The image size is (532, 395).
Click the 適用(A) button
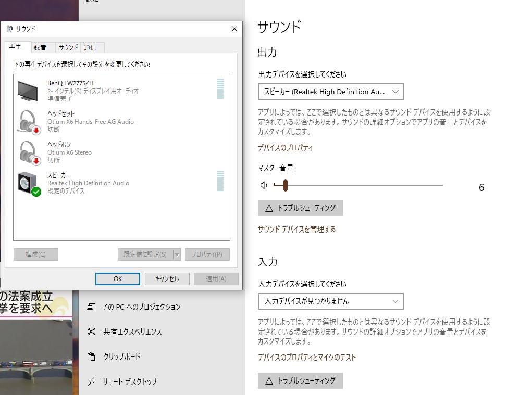pos(216,279)
